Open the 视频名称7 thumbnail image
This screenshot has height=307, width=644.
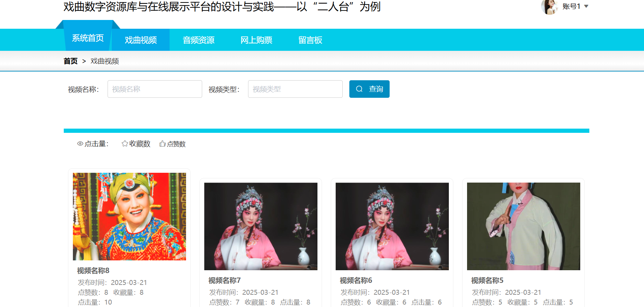point(261,226)
